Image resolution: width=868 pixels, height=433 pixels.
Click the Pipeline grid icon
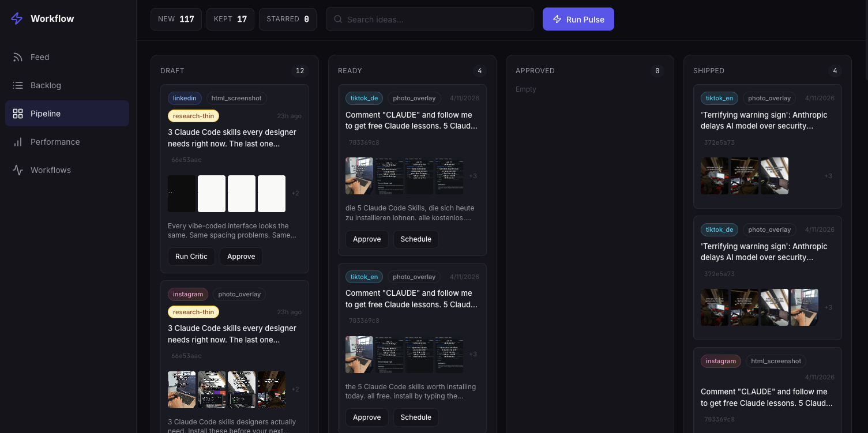click(x=18, y=114)
